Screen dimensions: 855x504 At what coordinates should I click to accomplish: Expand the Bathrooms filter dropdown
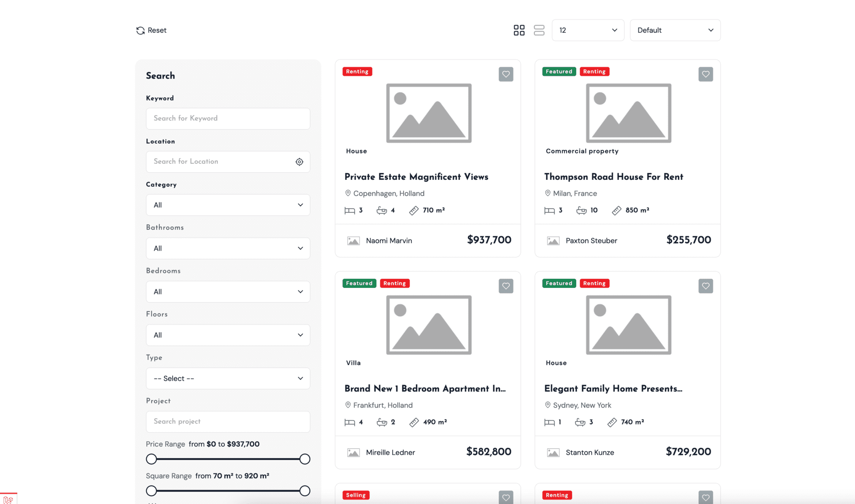click(228, 248)
